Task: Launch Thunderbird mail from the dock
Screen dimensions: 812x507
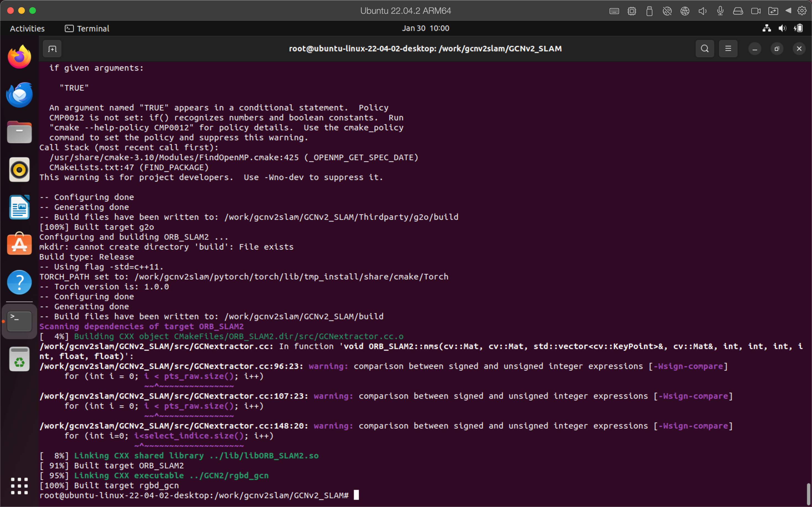Action: click(19, 94)
